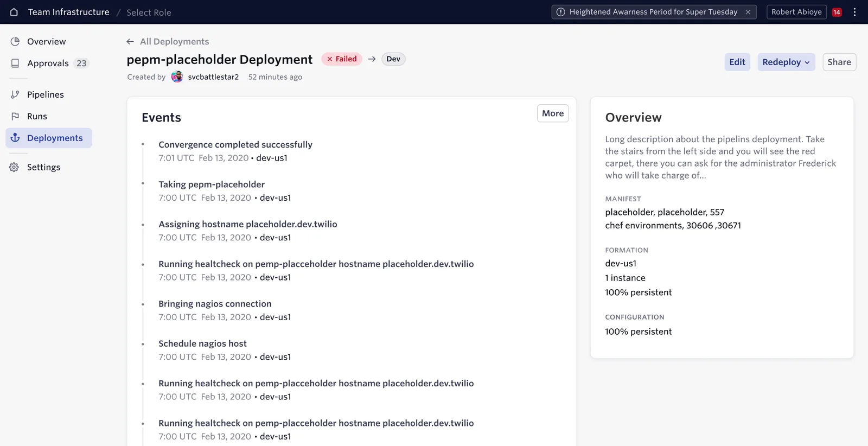Click the Approvals sidebar icon
Viewport: 868px width, 446px height.
coord(15,63)
